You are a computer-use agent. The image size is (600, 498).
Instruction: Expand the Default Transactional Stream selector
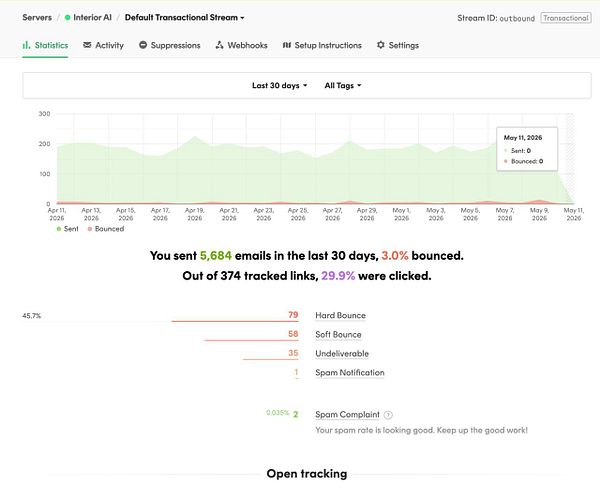(184, 18)
